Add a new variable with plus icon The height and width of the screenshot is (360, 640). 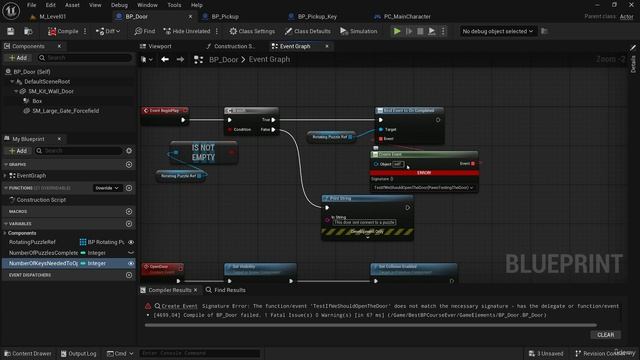(129, 224)
